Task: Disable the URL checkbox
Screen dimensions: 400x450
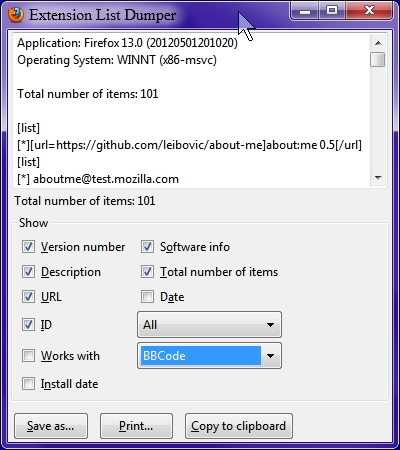Action: (x=28, y=297)
